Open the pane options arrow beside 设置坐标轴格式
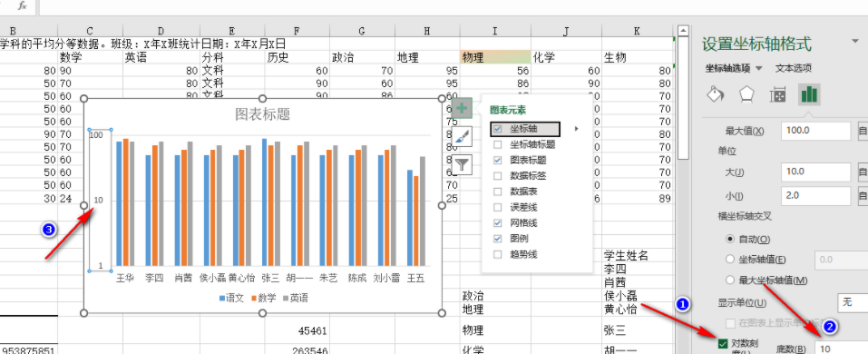The width and height of the screenshot is (868, 354). (x=856, y=42)
